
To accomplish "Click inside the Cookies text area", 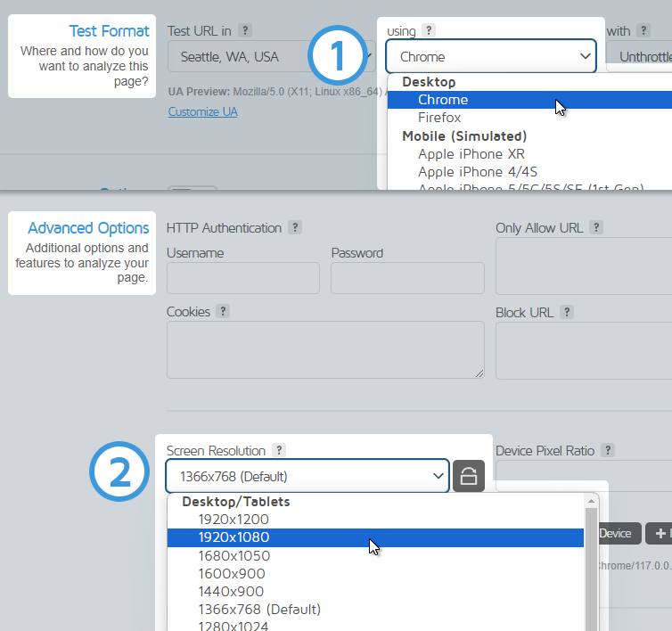I will 325,349.
